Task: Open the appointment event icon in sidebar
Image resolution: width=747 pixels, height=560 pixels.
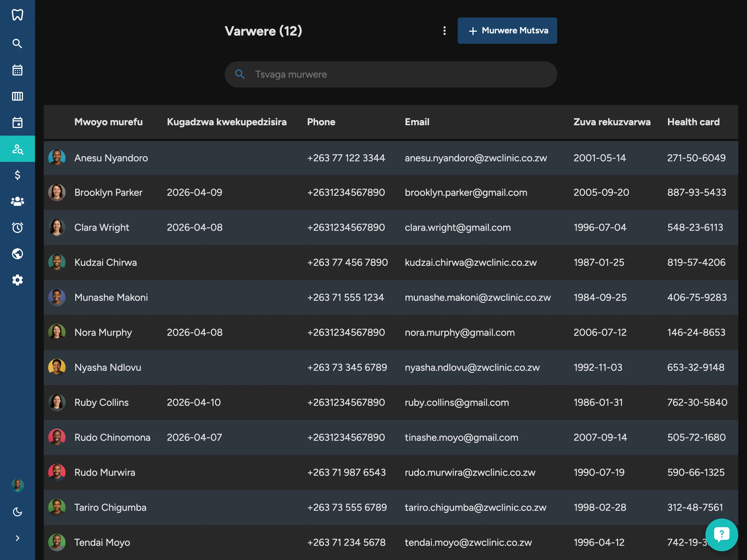Action: click(17, 122)
